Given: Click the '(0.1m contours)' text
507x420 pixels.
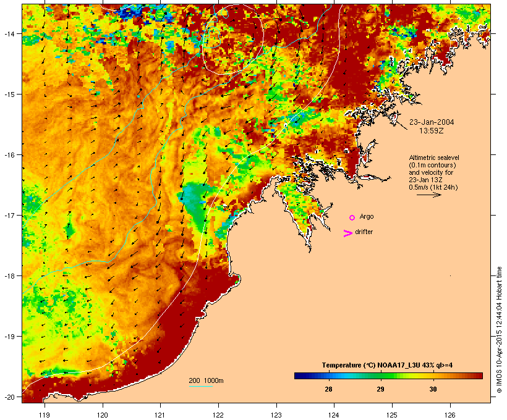Looking at the screenshot, I should click(x=432, y=165).
